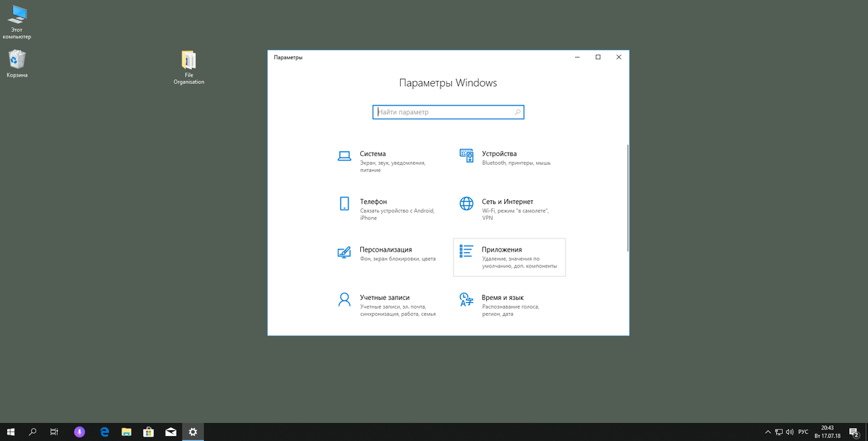The image size is (868, 441).
Task: Click "Wi-Fi, режим в самолете, VPN" text
Action: tap(516, 214)
